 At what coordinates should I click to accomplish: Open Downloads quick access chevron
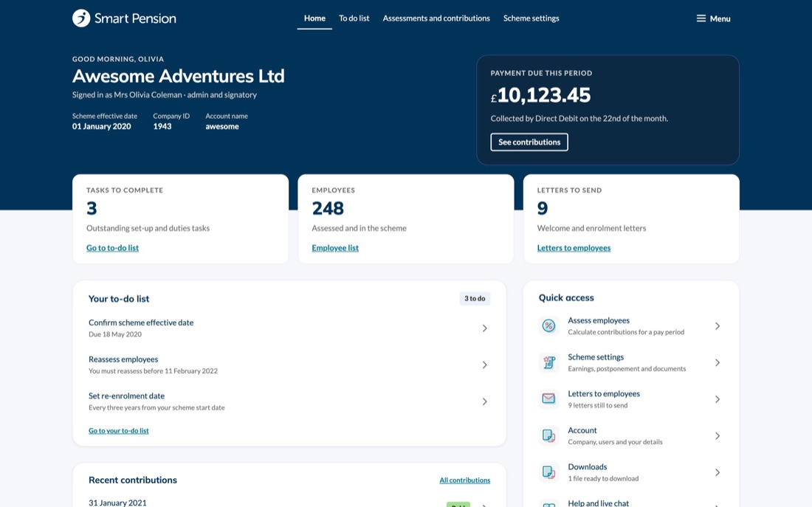tap(718, 472)
